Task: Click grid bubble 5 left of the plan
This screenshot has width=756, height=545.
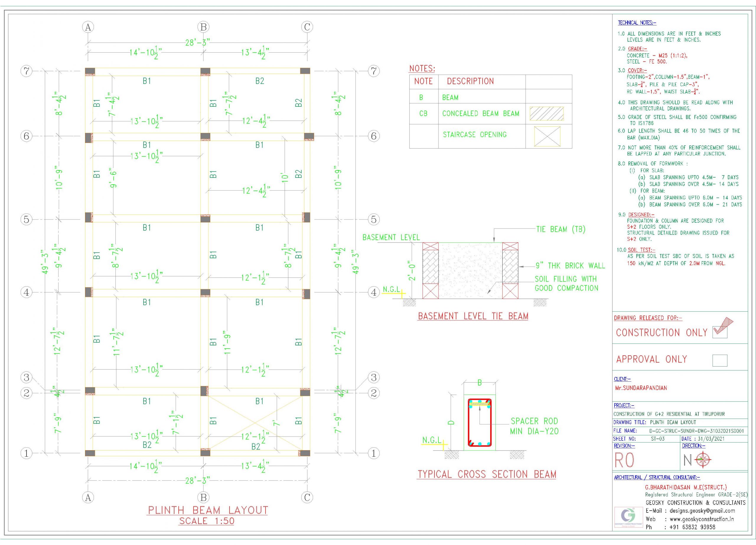Action: (x=26, y=219)
